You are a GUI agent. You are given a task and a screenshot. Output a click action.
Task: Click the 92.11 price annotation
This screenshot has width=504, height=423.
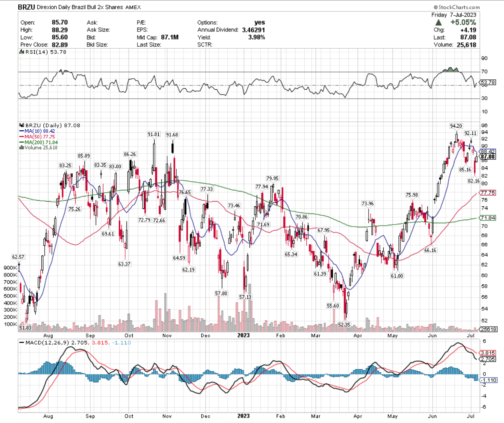click(x=470, y=133)
